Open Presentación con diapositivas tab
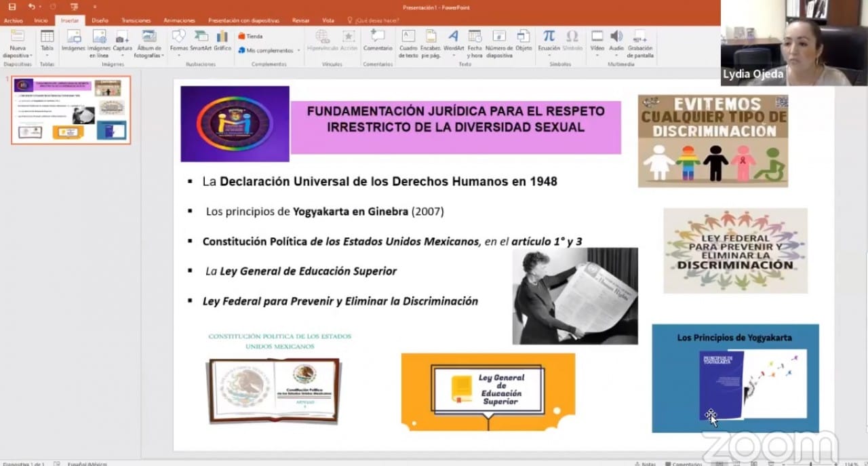This screenshot has width=868, height=466. (x=244, y=20)
